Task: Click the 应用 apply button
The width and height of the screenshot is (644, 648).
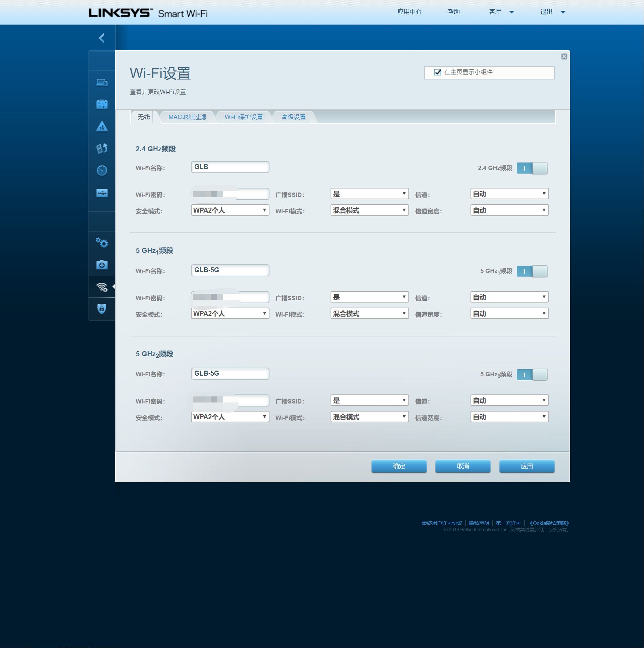Action: (x=526, y=466)
